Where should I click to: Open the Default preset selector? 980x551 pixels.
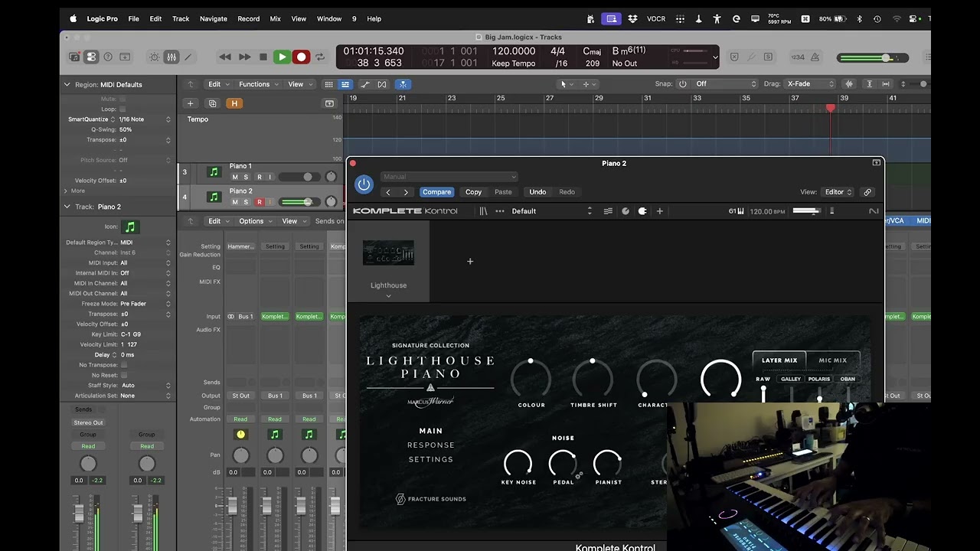click(x=551, y=211)
